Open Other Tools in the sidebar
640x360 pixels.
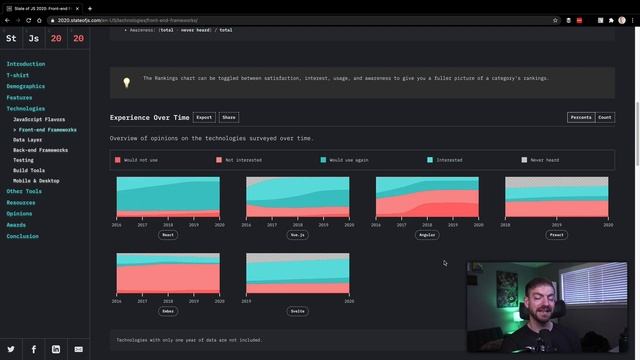tap(24, 191)
